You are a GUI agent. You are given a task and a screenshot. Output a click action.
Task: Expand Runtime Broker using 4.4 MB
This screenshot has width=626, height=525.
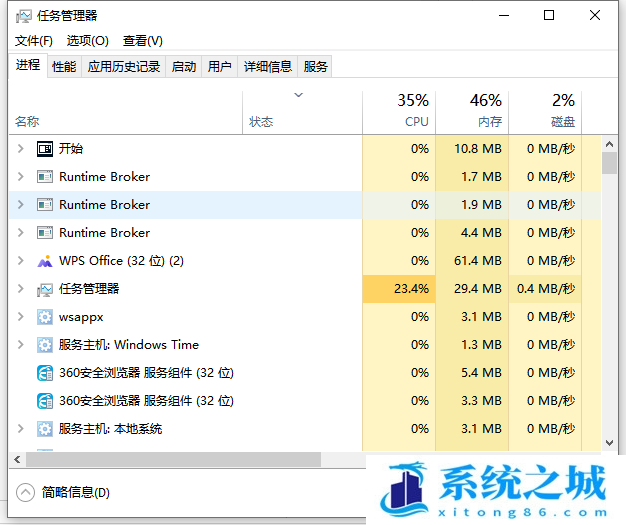[x=21, y=232]
